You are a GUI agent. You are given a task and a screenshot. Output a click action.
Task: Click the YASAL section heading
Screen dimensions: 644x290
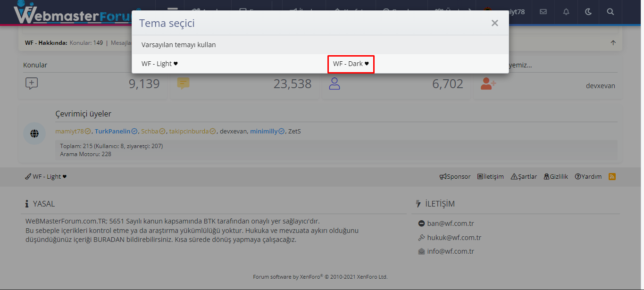click(43, 204)
